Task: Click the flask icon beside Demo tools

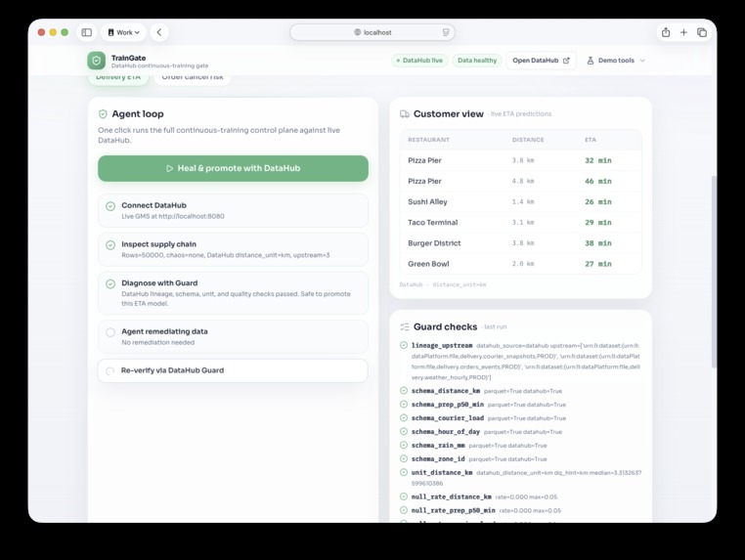Action: click(591, 61)
